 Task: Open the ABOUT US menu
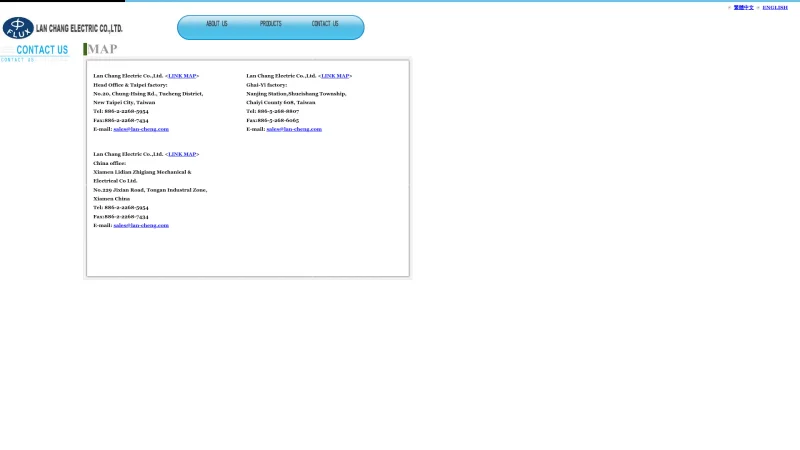217,23
